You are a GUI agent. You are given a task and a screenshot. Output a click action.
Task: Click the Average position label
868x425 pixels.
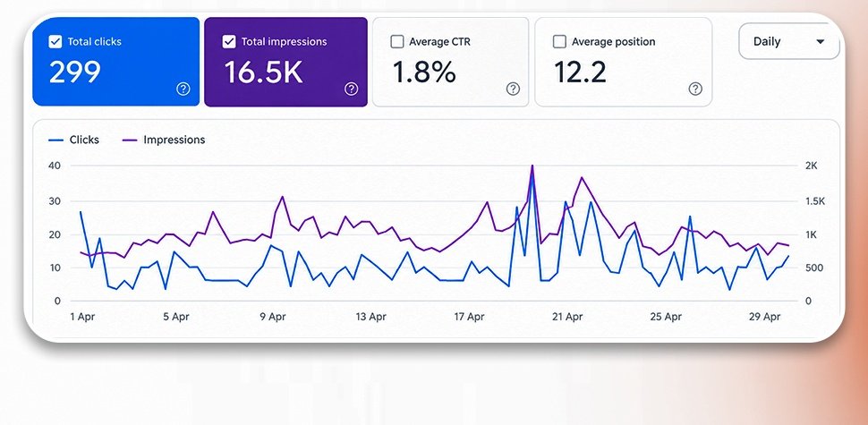coord(613,41)
